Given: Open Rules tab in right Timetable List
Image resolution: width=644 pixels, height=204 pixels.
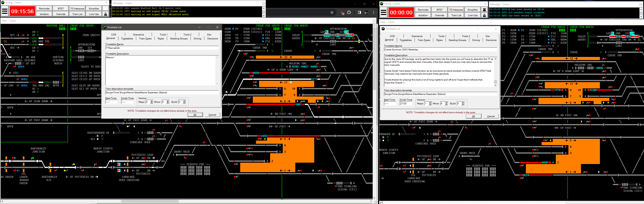Looking at the screenshot, I should (x=439, y=40).
